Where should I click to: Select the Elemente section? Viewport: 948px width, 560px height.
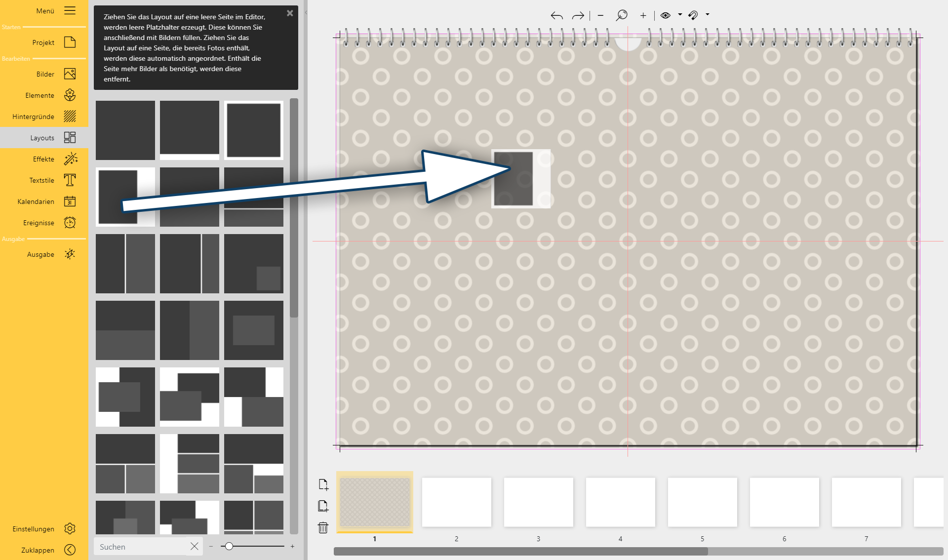(x=39, y=95)
